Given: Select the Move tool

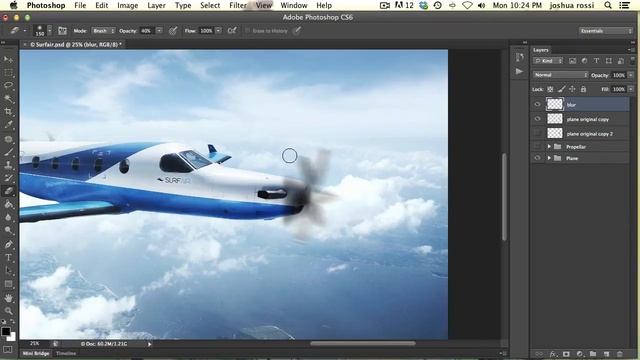Looking at the screenshot, I should (8, 60).
